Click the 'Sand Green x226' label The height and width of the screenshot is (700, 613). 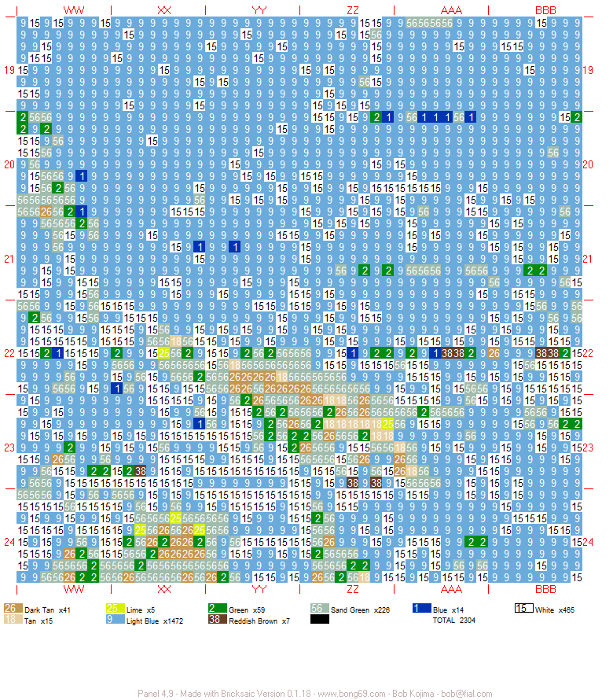pyautogui.click(x=360, y=610)
